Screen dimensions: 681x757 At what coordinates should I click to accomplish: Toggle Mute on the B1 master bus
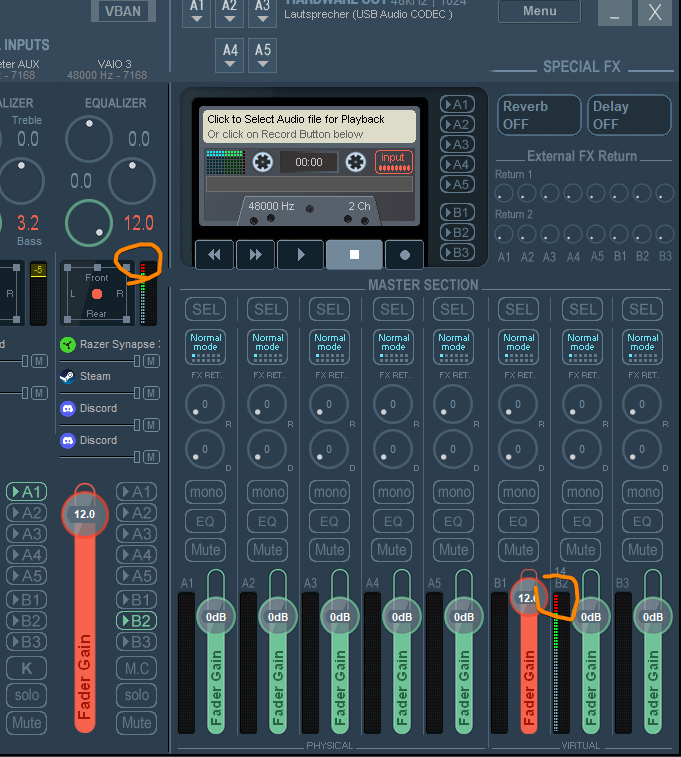pyautogui.click(x=518, y=549)
